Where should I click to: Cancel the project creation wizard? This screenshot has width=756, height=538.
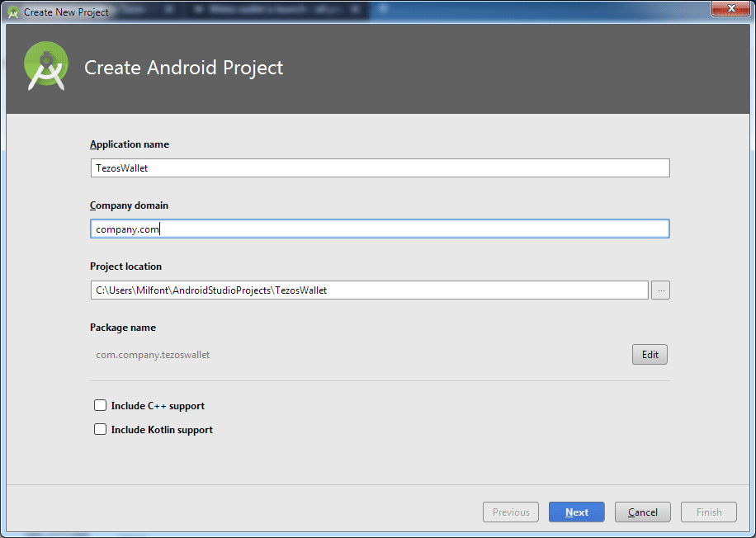click(x=643, y=512)
